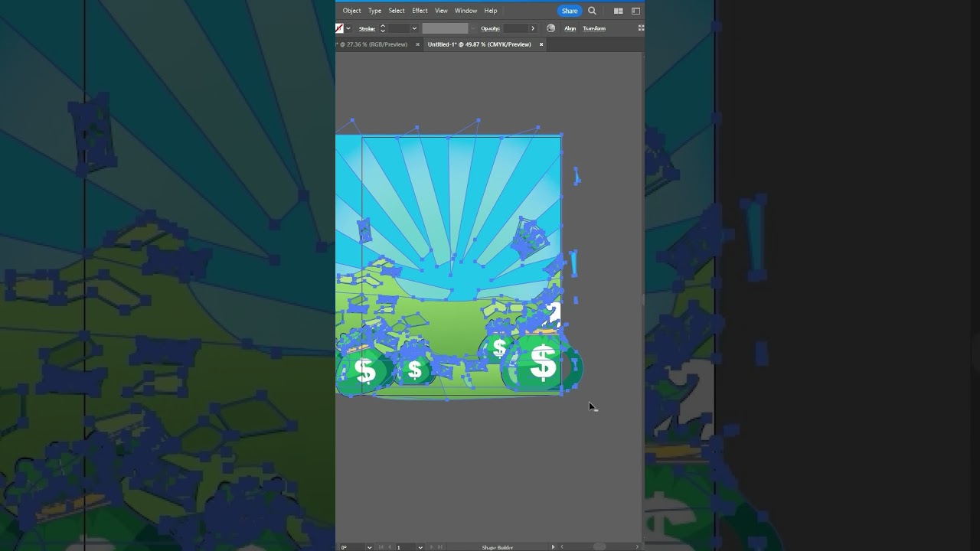Click the Opacity panel link

point(490,28)
